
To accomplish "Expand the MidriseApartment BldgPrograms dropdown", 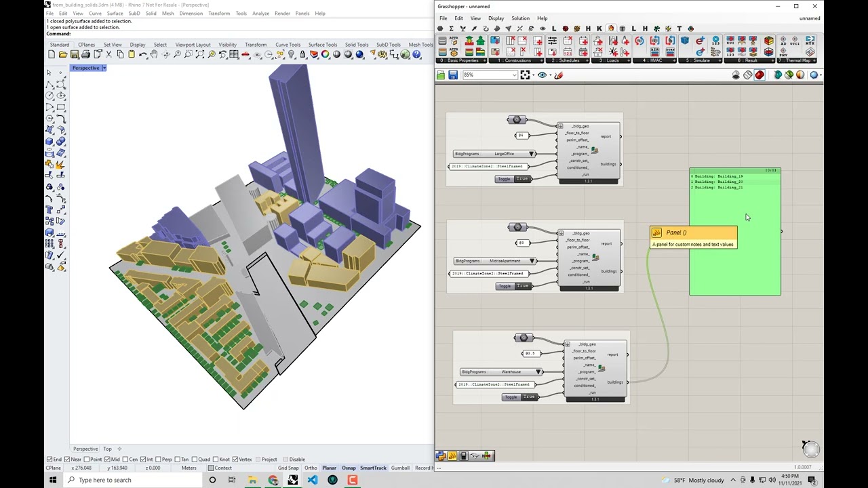I will click(x=532, y=261).
